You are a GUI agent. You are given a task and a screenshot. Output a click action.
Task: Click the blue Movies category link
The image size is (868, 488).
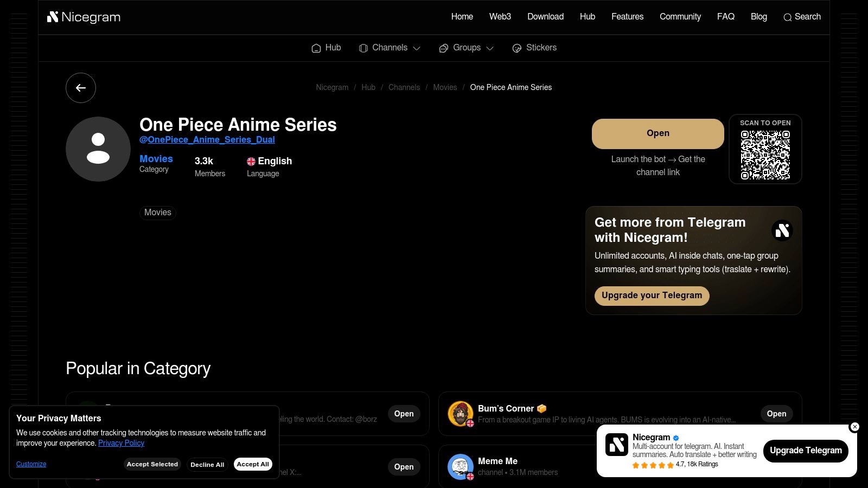[156, 159]
